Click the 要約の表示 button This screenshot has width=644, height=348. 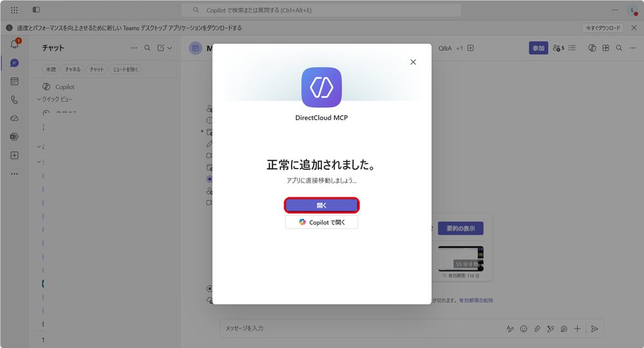tap(461, 228)
